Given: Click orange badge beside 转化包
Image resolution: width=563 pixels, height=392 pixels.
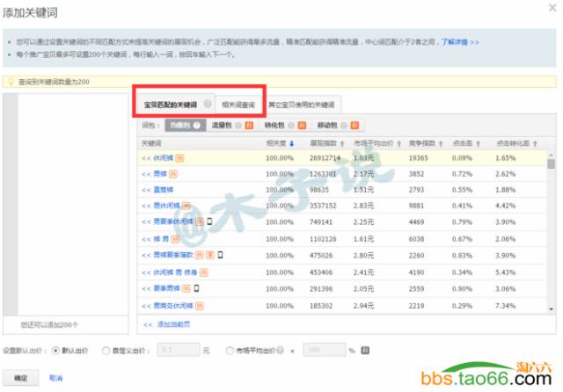Looking at the screenshot, I should pyautogui.click(x=302, y=125).
